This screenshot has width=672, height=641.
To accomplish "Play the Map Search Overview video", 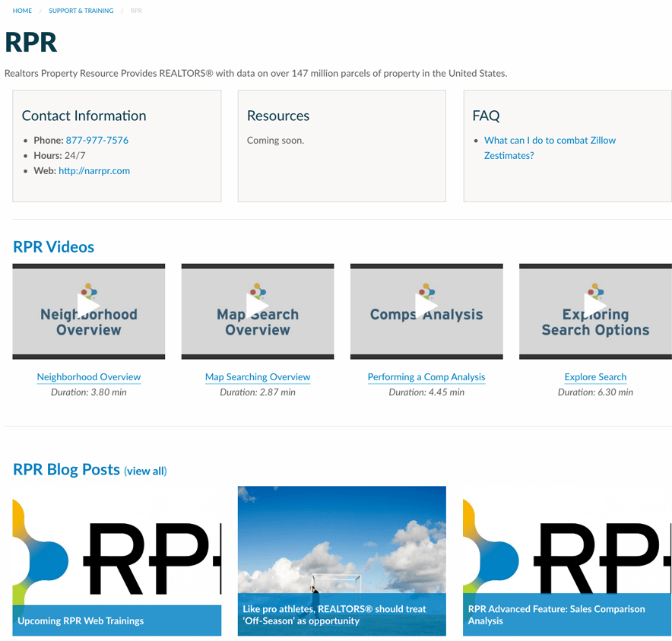I will click(x=258, y=311).
